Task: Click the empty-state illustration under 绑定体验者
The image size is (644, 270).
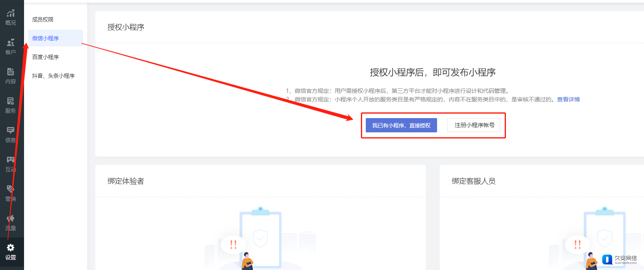Action: (x=260, y=238)
